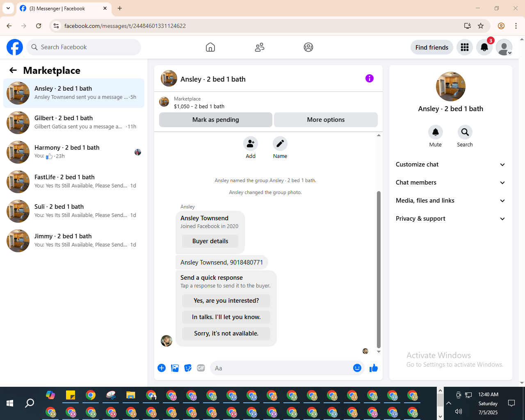Screen dimensions: 525x420
Task: Expand Customize chat section
Action: (x=451, y=164)
